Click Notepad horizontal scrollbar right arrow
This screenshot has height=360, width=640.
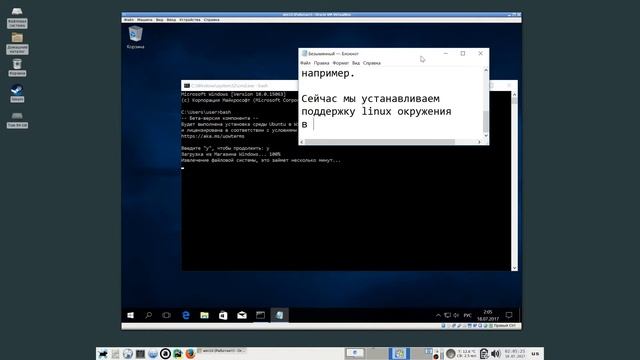(x=479, y=142)
